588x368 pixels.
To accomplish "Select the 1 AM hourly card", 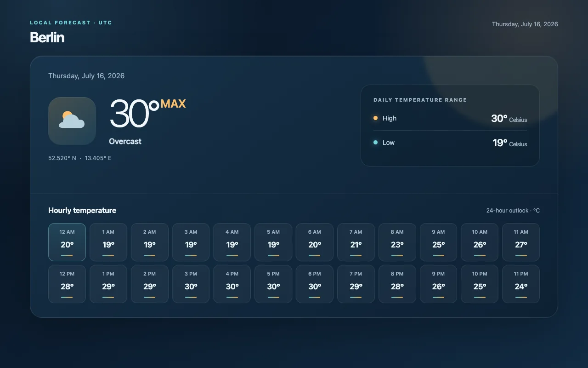I will (108, 242).
